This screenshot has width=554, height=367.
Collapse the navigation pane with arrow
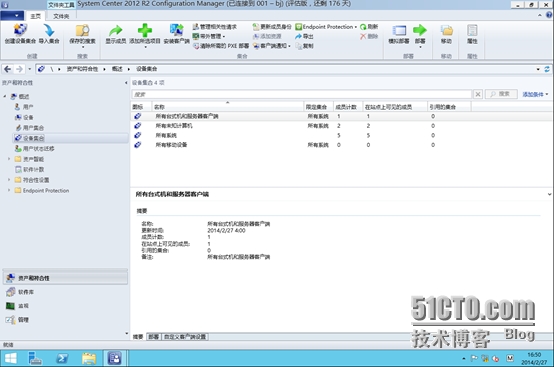(126, 83)
